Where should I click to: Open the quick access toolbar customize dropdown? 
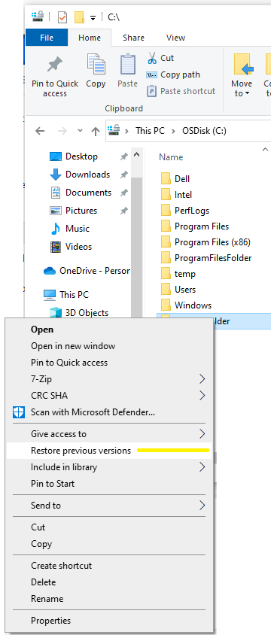(93, 17)
